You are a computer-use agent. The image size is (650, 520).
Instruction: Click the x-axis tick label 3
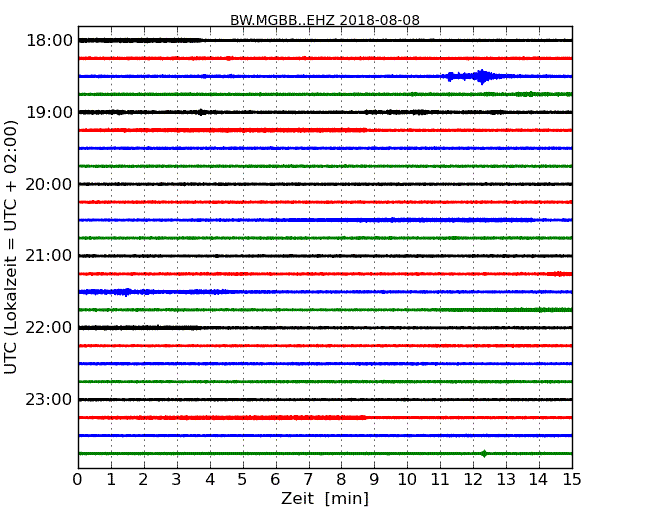[x=177, y=480]
